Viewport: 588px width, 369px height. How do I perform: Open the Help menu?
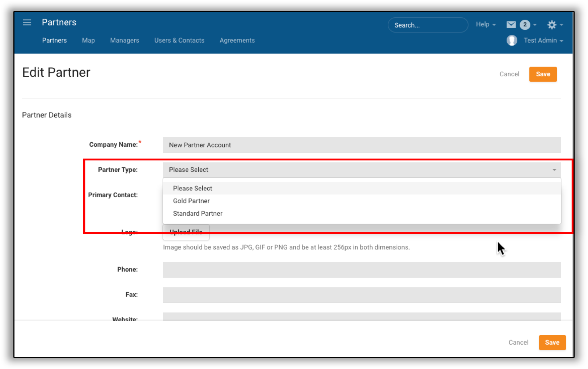[483, 24]
